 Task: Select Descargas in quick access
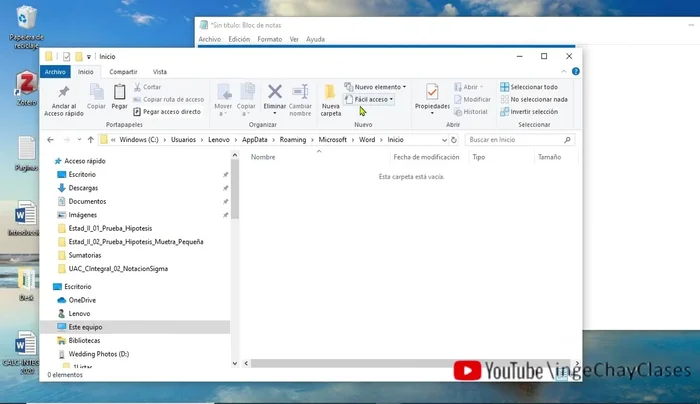83,188
